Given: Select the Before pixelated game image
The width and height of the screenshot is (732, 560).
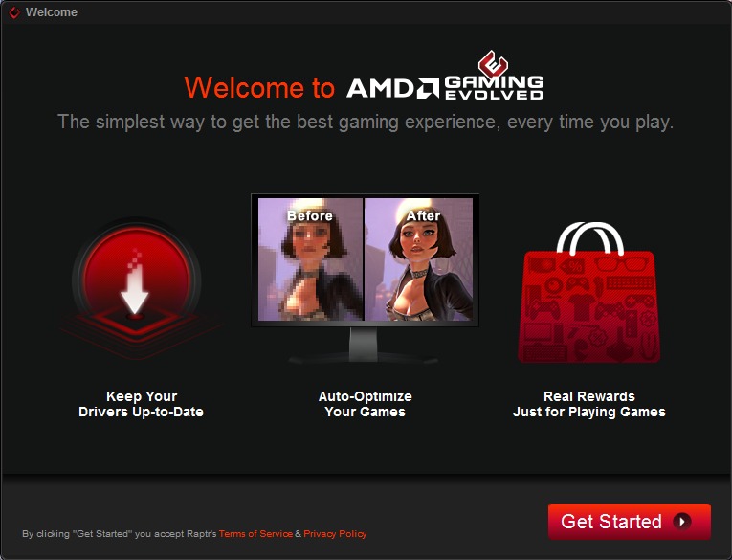Looking at the screenshot, I should [x=310, y=259].
